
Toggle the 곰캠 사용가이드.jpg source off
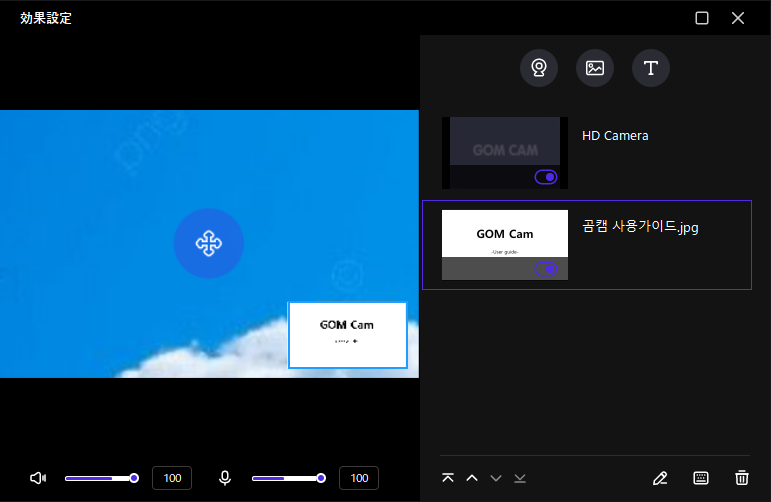[546, 269]
